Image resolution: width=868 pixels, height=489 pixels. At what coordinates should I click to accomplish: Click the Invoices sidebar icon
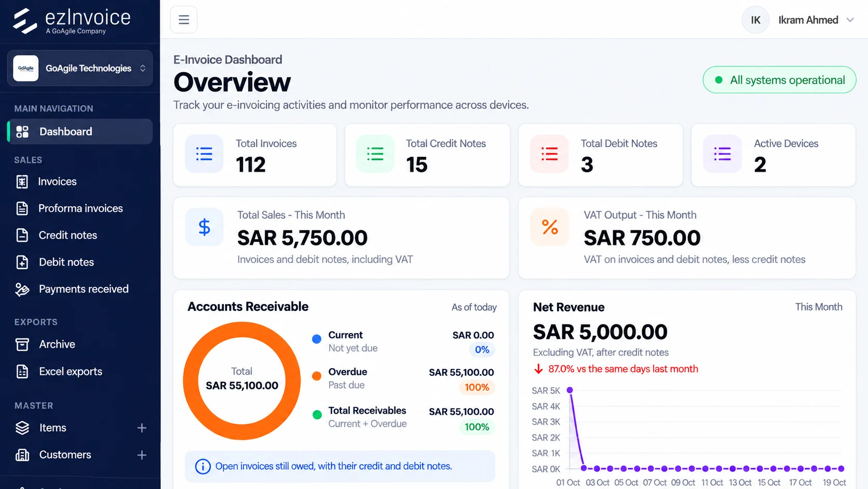(22, 182)
